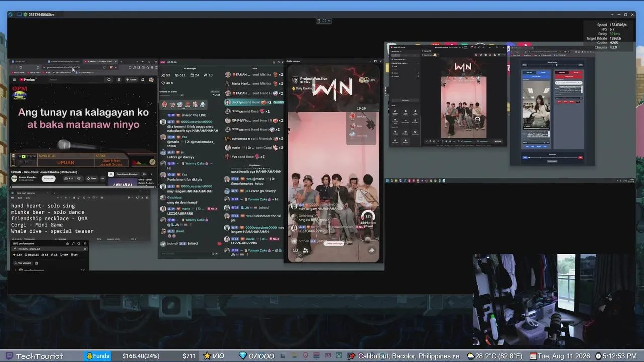The image size is (644, 362).
Task: Click the Target Bitrate 1926kb stat
Action: click(604, 38)
